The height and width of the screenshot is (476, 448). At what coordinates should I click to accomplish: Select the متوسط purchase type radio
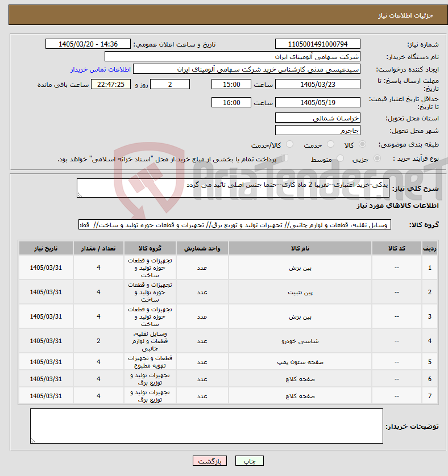pyautogui.click(x=340, y=158)
